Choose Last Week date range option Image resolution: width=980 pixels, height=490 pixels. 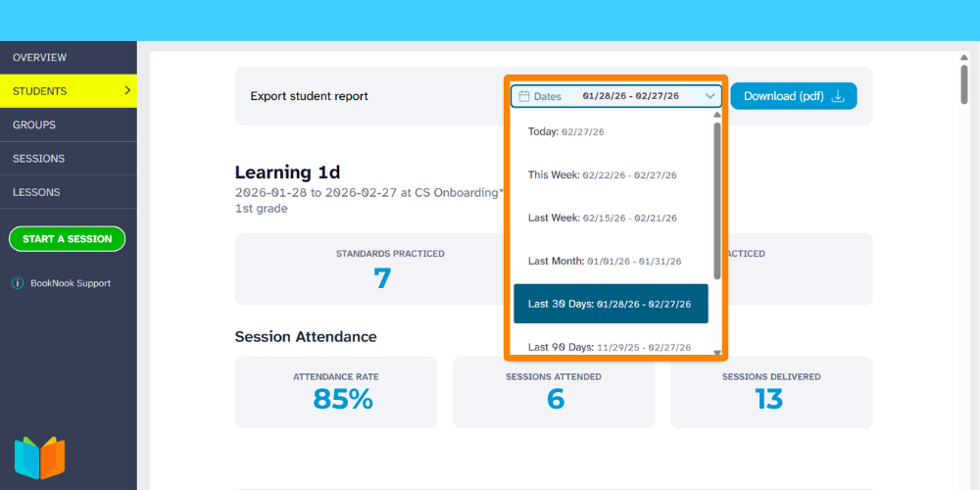(x=611, y=219)
